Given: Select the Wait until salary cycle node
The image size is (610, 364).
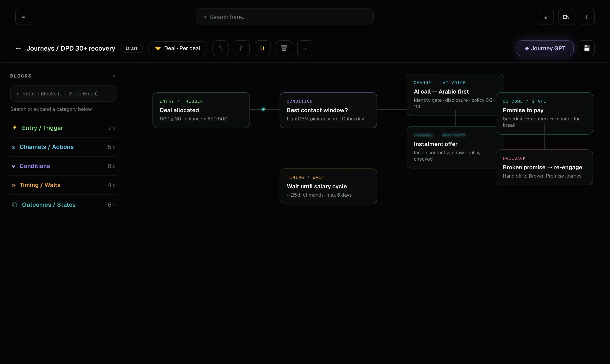Looking at the screenshot, I should point(328,186).
